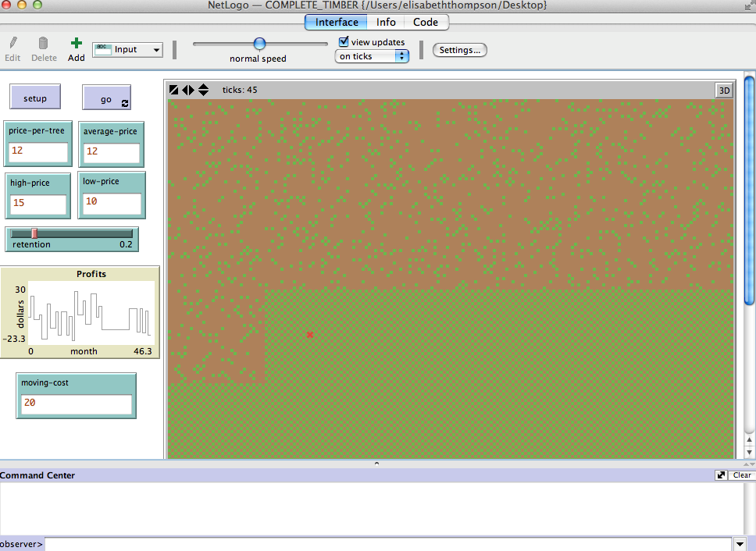Open the 'on ticks' update mode dropdown
Viewport: 756px width, 551px height.
pos(372,56)
